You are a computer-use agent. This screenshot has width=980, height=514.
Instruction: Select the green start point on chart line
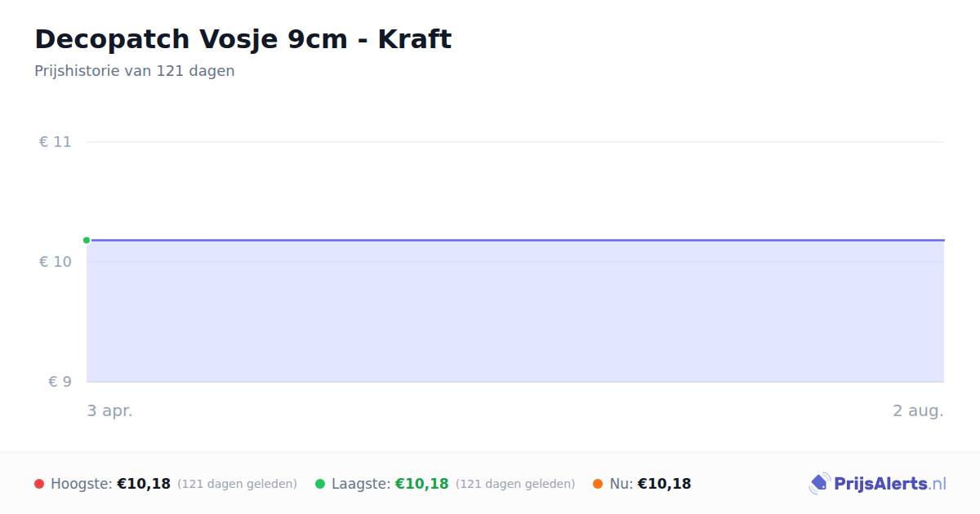pyautogui.click(x=87, y=240)
